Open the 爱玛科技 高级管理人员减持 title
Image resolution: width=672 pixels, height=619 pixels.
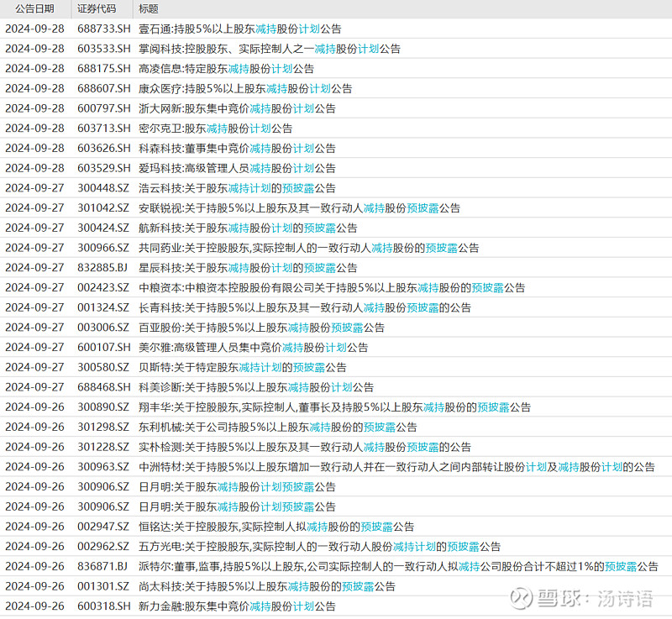(x=237, y=168)
